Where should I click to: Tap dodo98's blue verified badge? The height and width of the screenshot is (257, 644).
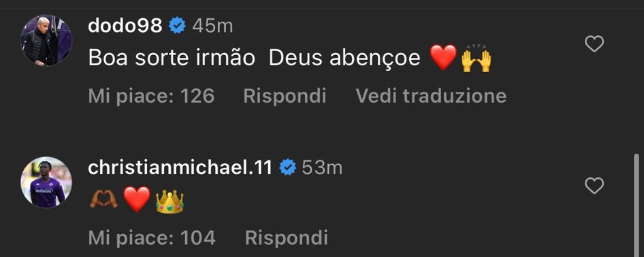[178, 27]
